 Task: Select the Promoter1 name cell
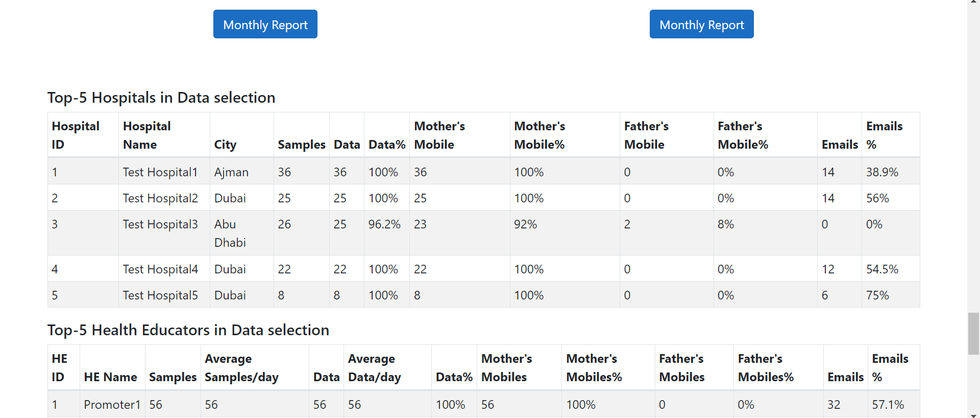tap(112, 405)
